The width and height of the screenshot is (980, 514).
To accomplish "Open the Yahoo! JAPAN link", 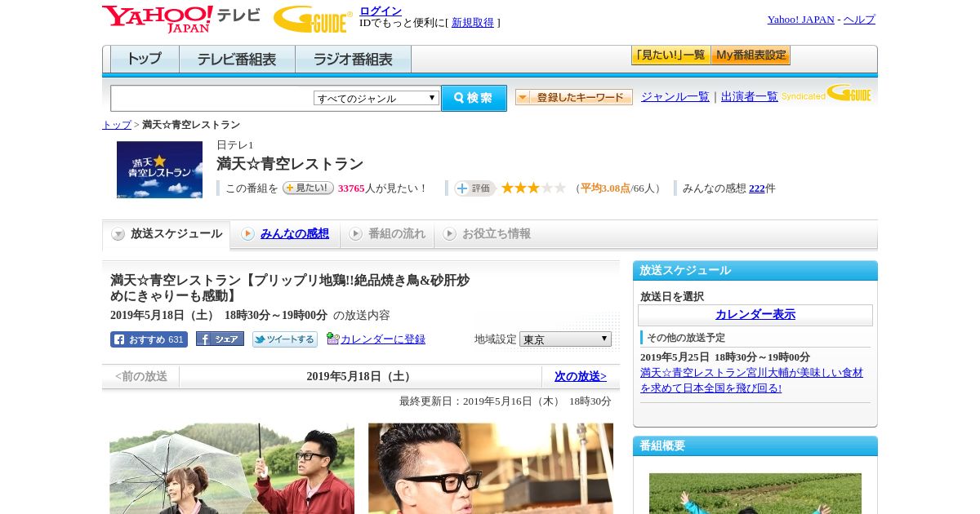I will point(801,20).
